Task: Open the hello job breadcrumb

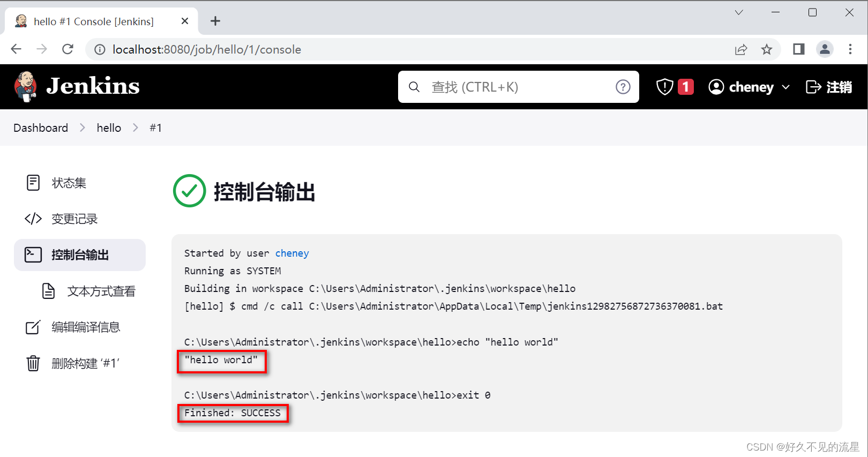Action: click(109, 128)
